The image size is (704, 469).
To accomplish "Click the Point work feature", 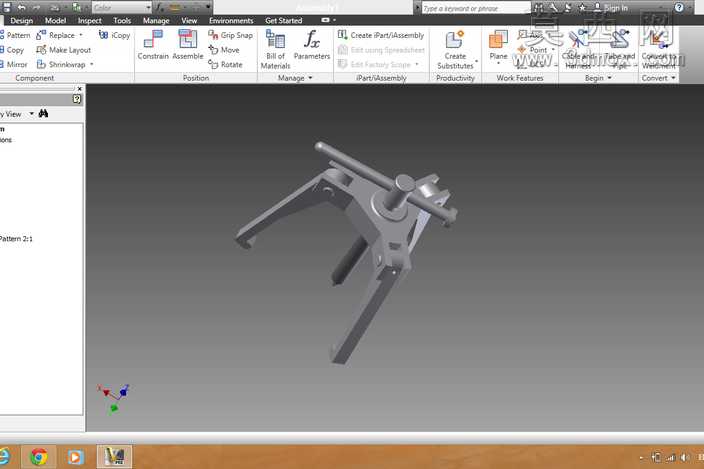I will click(x=532, y=50).
